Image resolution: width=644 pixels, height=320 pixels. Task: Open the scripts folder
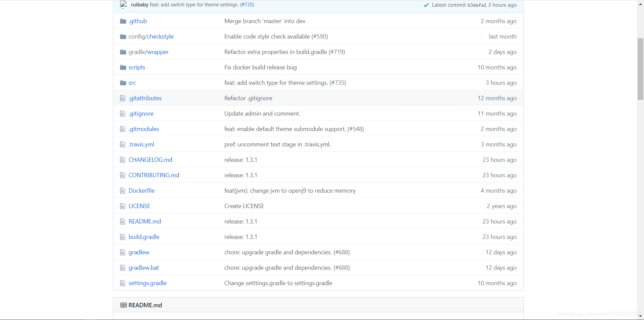(x=137, y=67)
